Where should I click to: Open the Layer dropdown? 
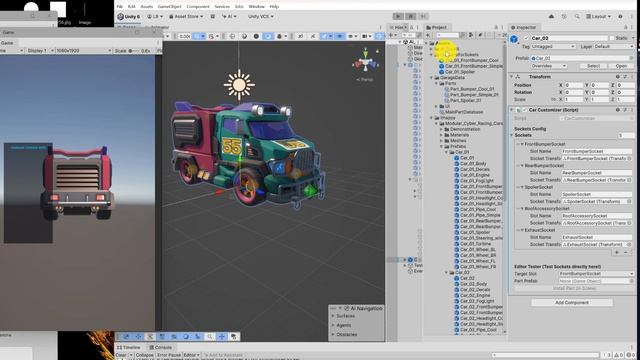(613, 47)
